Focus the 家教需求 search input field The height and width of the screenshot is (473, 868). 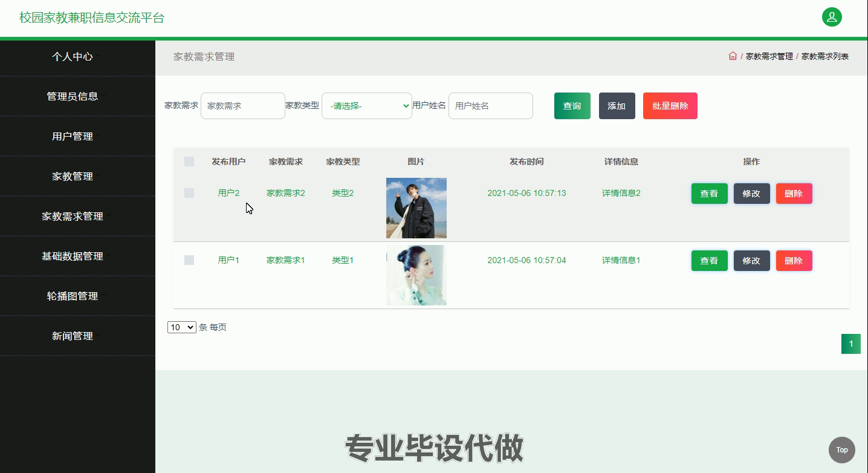243,106
